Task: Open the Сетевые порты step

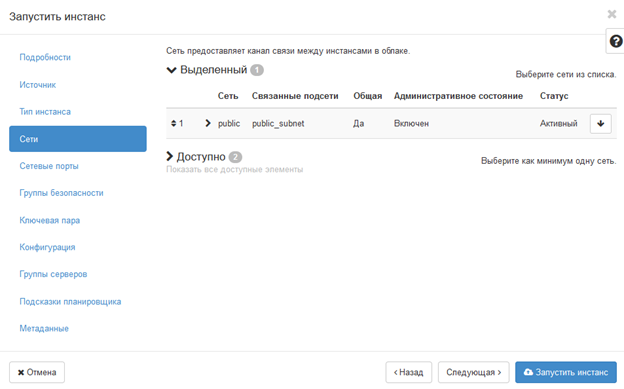Action: (49, 166)
